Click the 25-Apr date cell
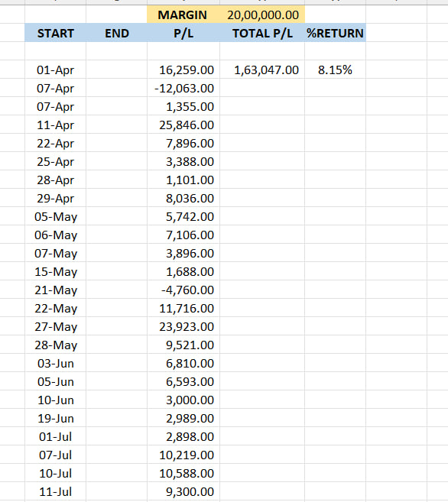 (x=55, y=161)
